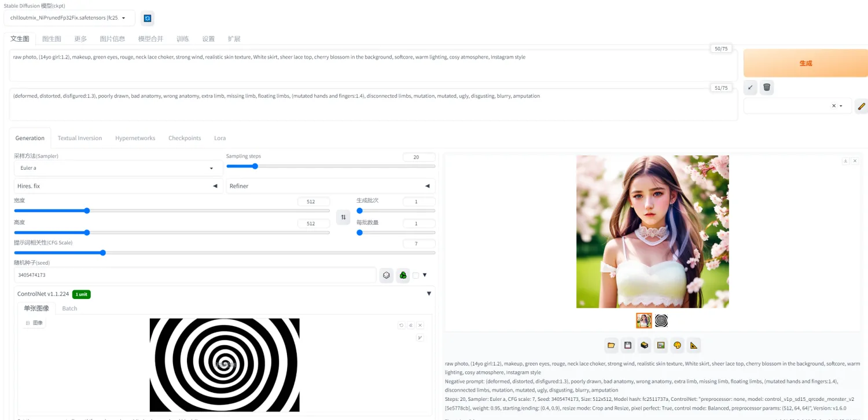Open the prompt styles editor pencil icon
Screen dimensions: 868x420
pyautogui.click(x=861, y=106)
